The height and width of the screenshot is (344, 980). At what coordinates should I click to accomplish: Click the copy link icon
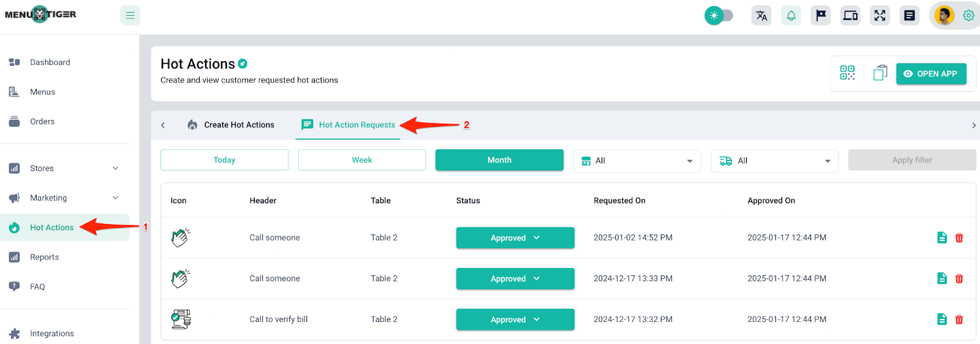[880, 73]
